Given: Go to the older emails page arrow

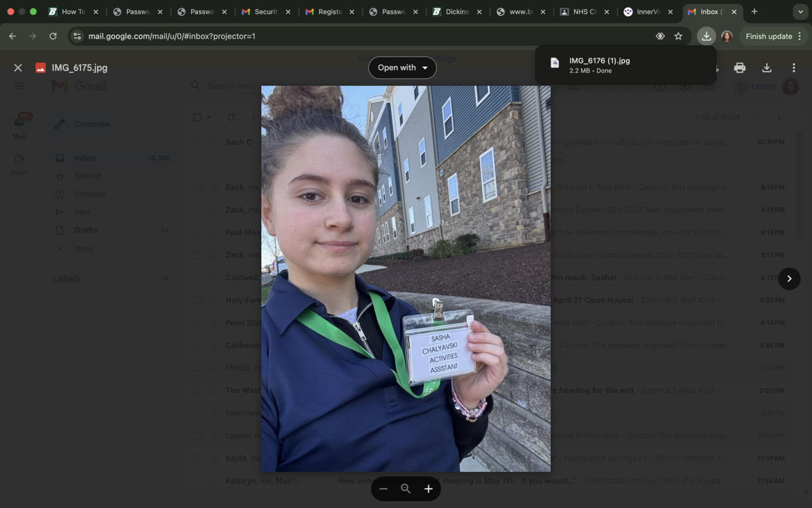Looking at the screenshot, I should click(779, 117).
